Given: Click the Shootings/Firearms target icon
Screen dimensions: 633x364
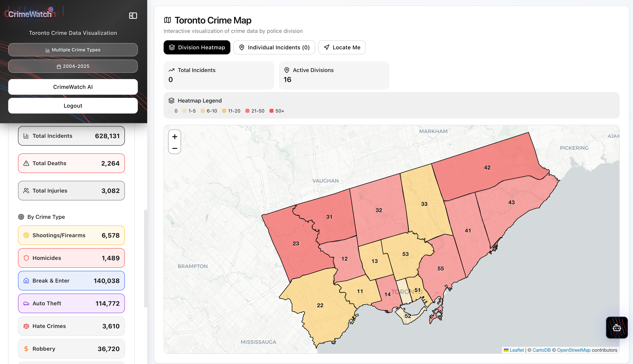Looking at the screenshot, I should [x=26, y=235].
